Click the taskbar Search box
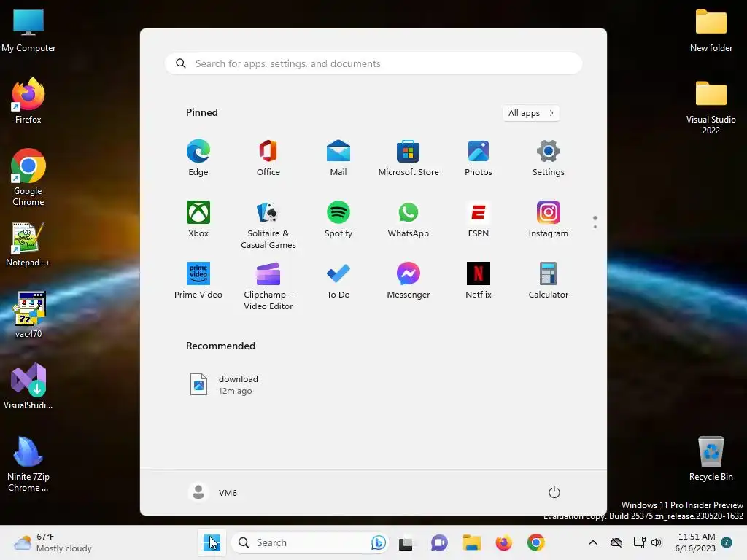 (309, 542)
